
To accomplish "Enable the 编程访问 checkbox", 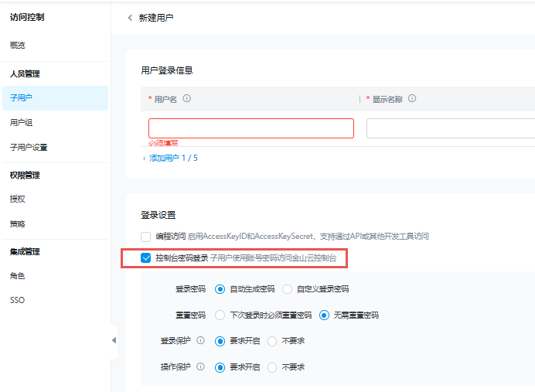I will click(x=145, y=237).
